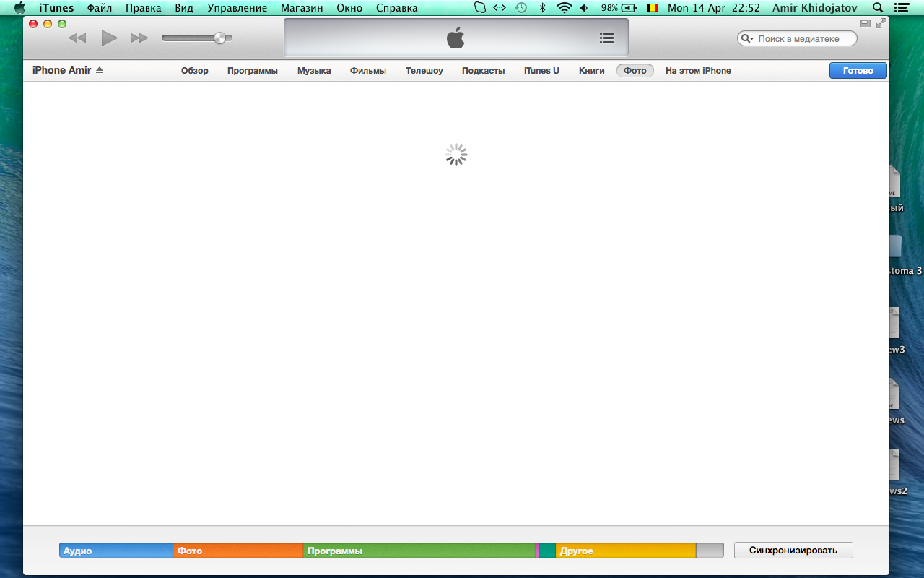Click the date and time Mon 14 Apr
This screenshot has height=578, width=924.
[714, 8]
